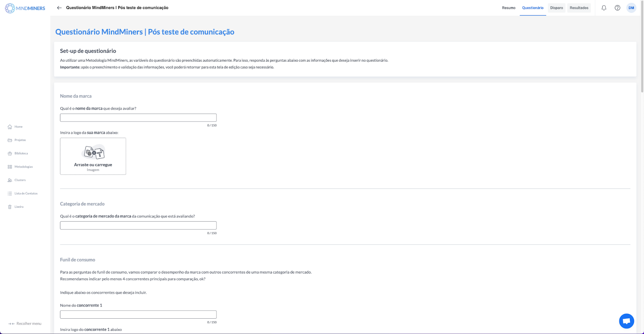Image resolution: width=644 pixels, height=334 pixels.
Task: Click the MindMiners logo
Action: (x=25, y=8)
